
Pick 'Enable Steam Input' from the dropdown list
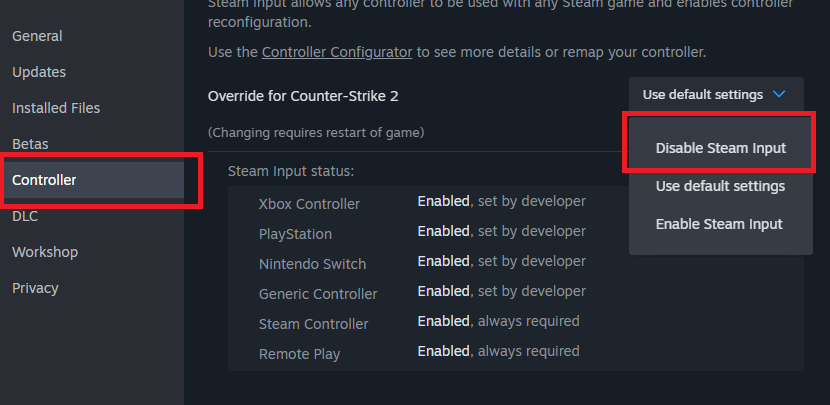pos(719,224)
